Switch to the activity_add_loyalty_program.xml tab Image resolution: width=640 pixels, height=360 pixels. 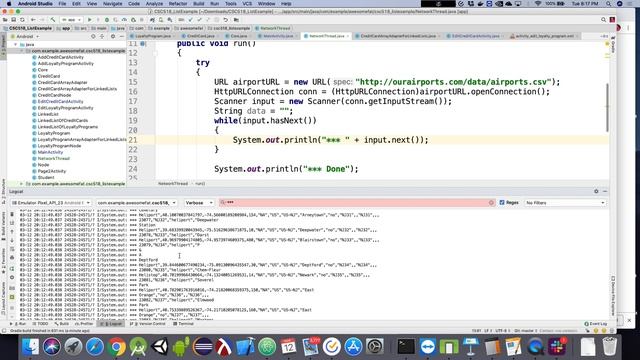coord(544,36)
